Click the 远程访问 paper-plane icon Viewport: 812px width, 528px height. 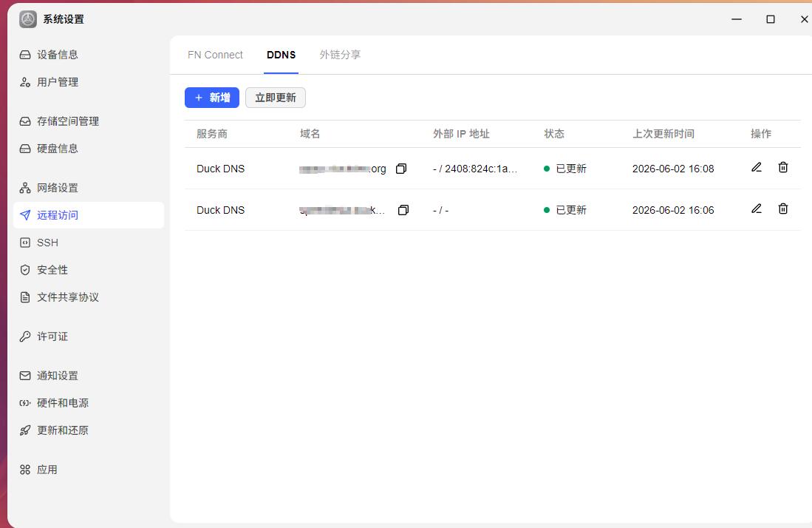(x=25, y=215)
